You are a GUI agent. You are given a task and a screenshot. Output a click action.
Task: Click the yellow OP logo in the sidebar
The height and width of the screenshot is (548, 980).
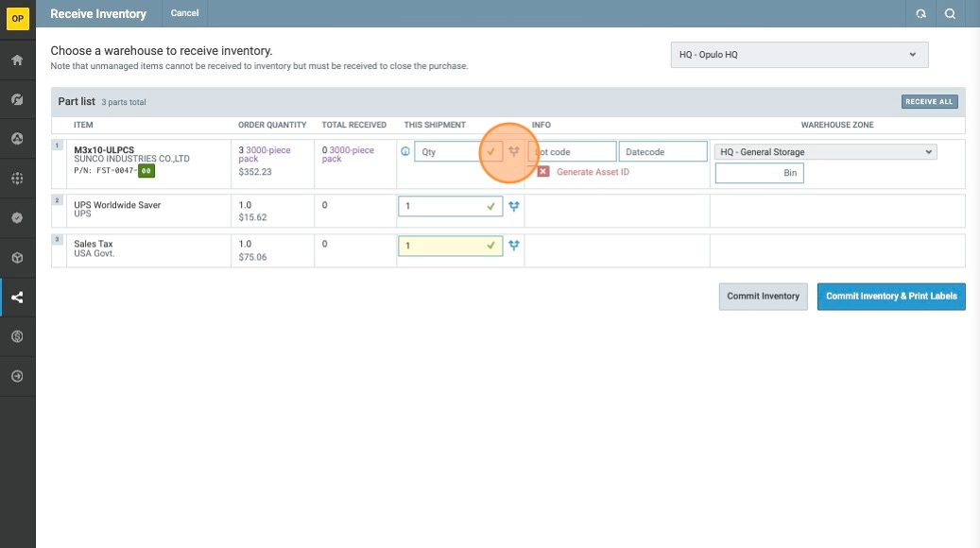17,18
